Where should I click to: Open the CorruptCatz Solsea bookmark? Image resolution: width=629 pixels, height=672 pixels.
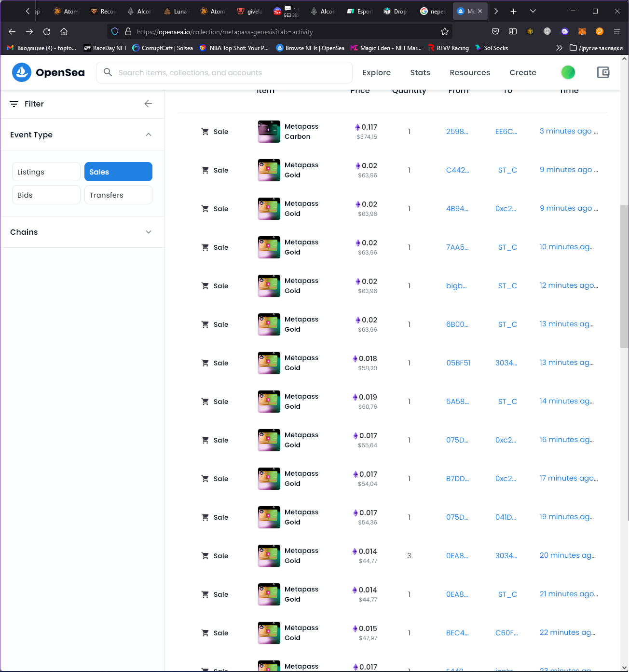tap(163, 48)
